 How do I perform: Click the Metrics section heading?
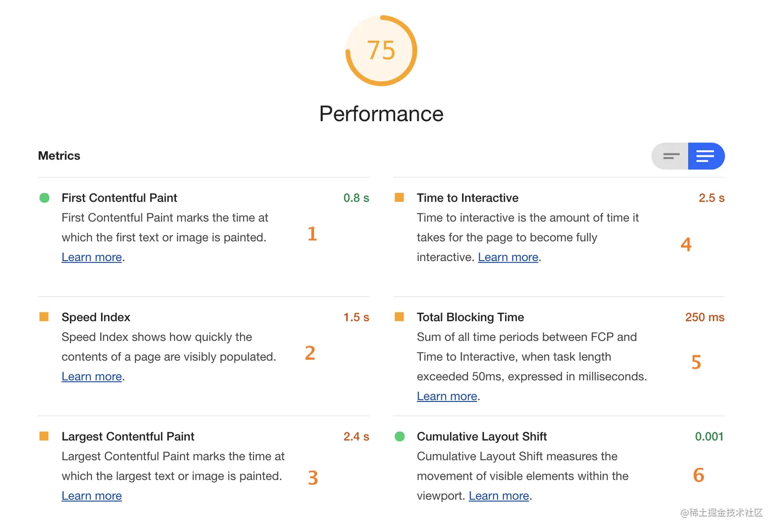coord(59,156)
